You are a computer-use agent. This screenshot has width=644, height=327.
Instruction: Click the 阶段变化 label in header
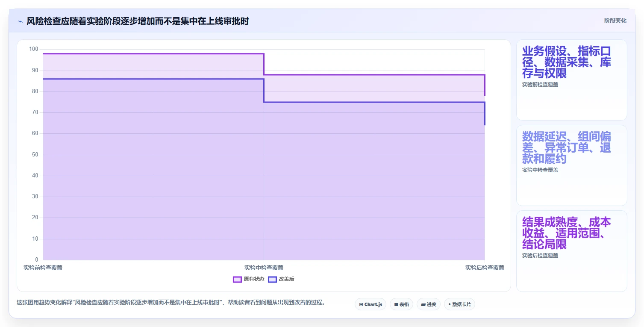tap(615, 21)
